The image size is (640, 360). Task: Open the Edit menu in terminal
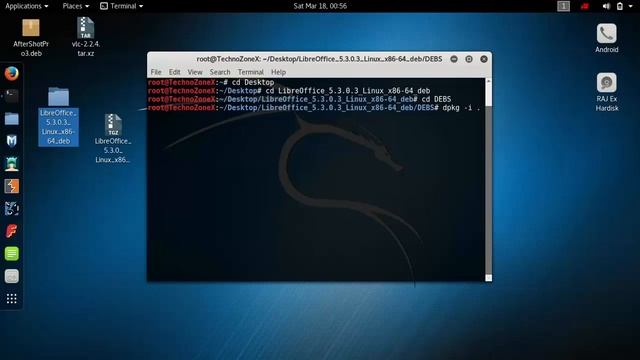[x=174, y=72]
